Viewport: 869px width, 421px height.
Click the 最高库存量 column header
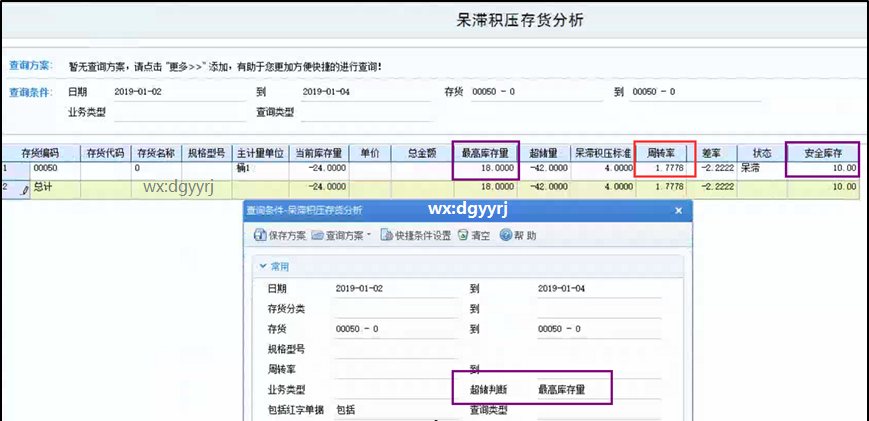485,153
